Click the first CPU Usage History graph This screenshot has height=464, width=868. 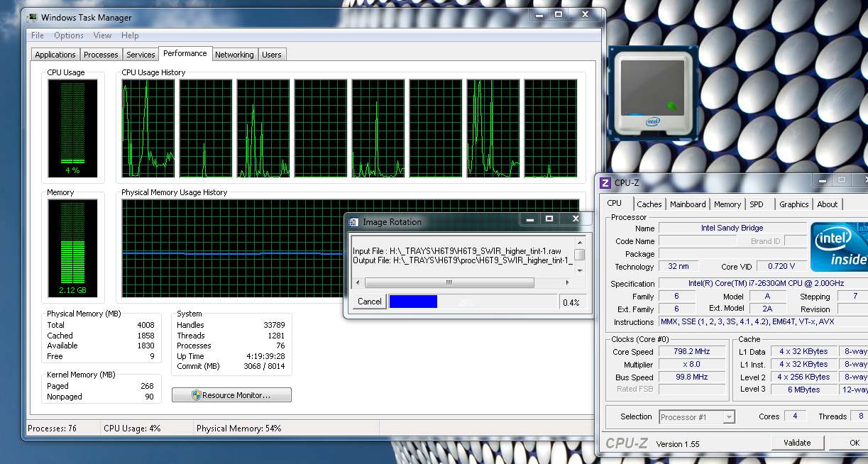[x=148, y=128]
